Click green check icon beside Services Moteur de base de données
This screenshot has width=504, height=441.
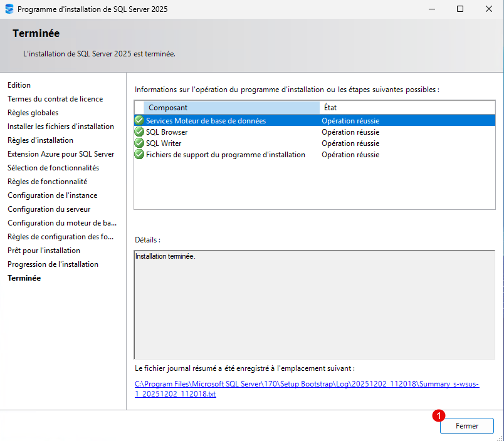[x=139, y=120]
